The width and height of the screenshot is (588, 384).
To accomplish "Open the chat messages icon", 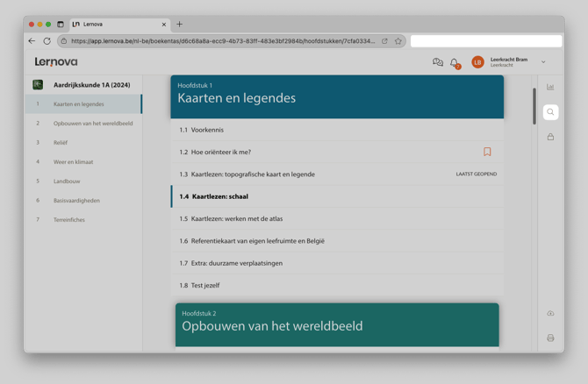I will (438, 62).
